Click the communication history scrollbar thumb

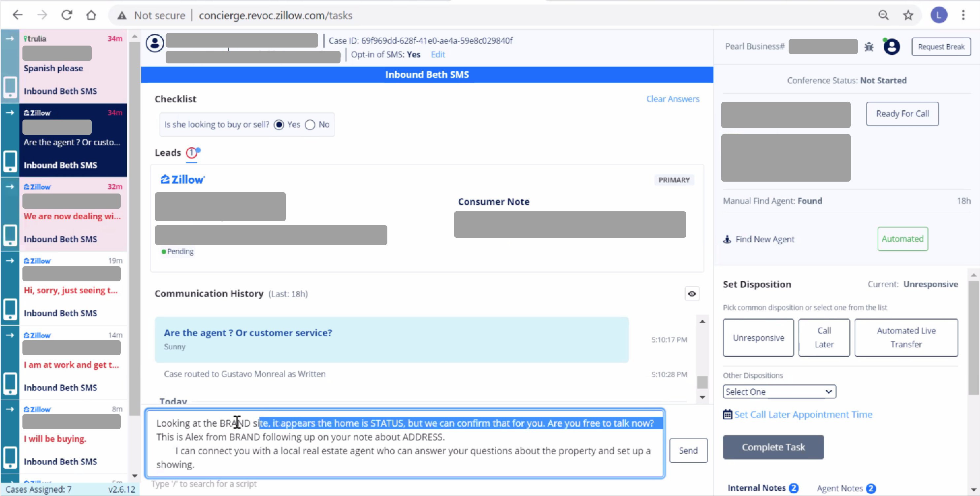[702, 382]
